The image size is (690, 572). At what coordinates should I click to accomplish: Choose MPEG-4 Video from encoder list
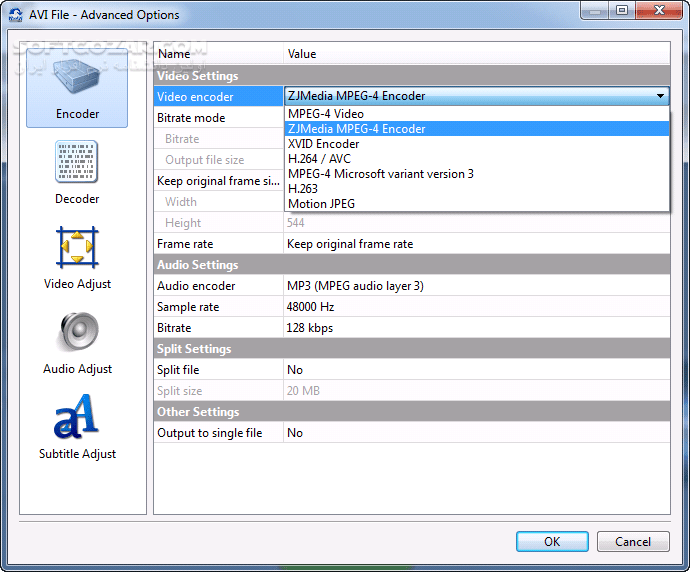point(477,114)
